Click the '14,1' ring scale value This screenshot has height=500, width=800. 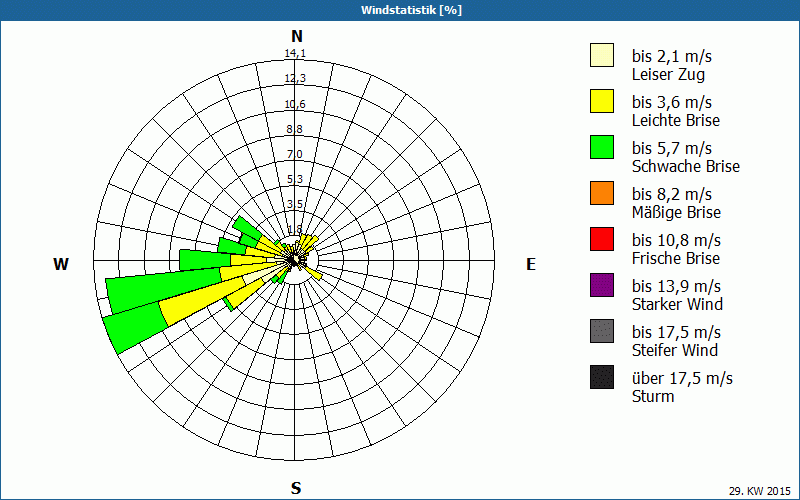point(295,53)
